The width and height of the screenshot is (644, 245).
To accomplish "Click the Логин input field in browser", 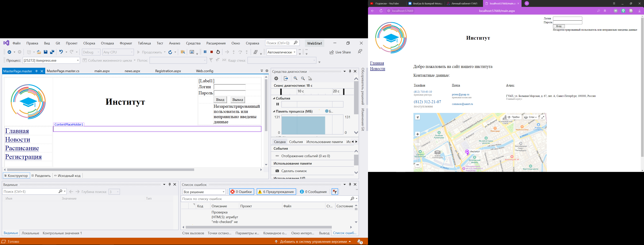I will pyautogui.click(x=568, y=19).
